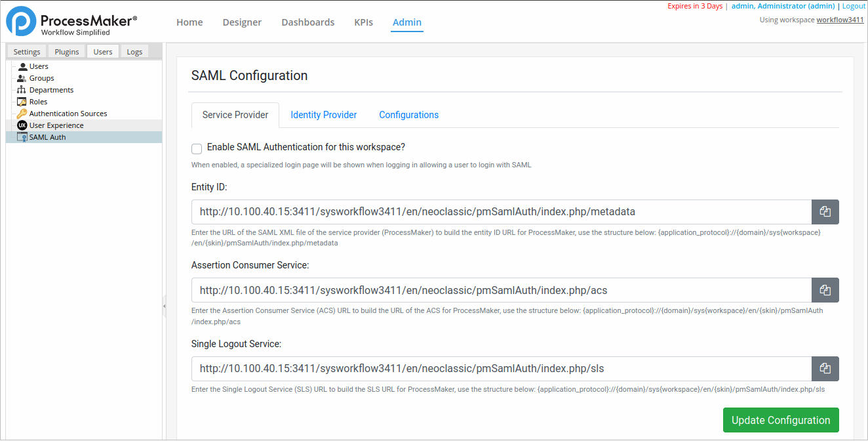Click the Authentication Sources key icon

click(x=22, y=114)
